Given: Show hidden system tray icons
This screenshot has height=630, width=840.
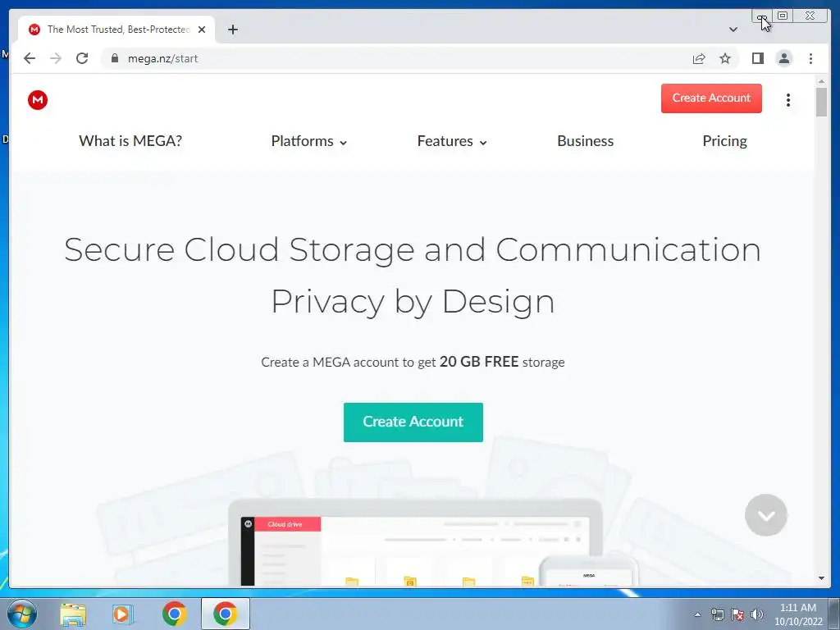Looking at the screenshot, I should [697, 614].
